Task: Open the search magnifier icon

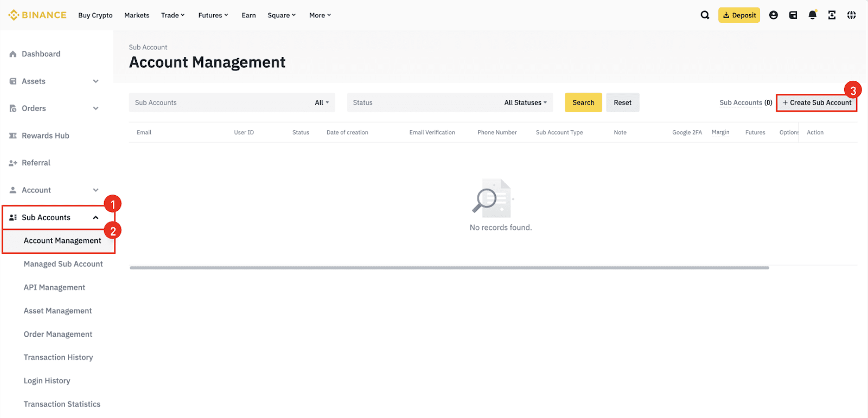Action: tap(705, 15)
